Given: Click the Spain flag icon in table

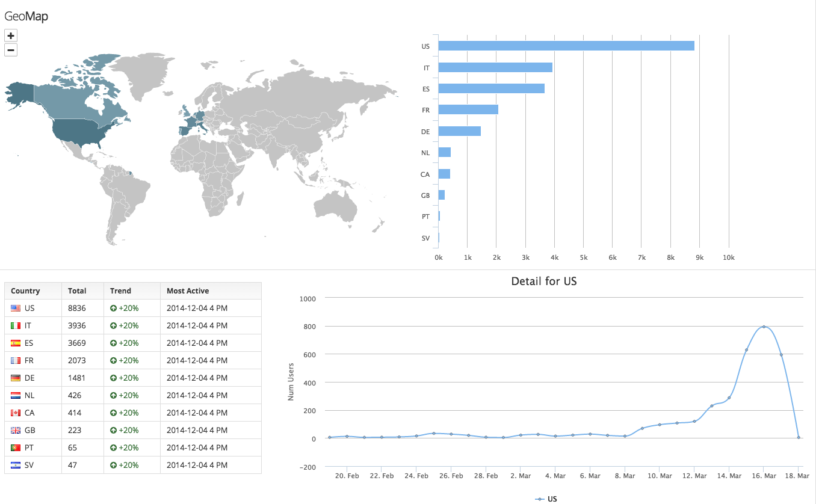Looking at the screenshot, I should 16,343.
